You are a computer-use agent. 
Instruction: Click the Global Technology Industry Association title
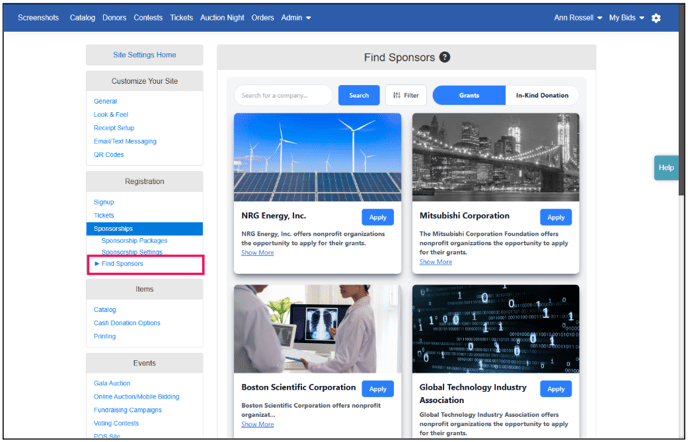(473, 394)
